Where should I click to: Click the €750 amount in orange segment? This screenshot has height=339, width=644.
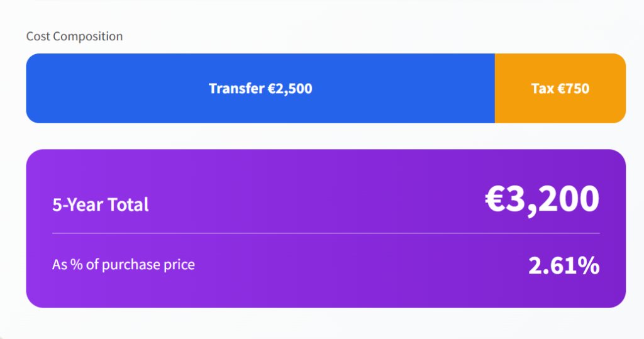coord(574,89)
